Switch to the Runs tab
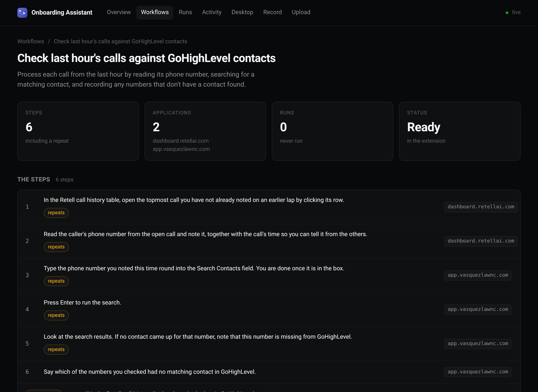Screen dimensions: 538x392 [185, 12]
